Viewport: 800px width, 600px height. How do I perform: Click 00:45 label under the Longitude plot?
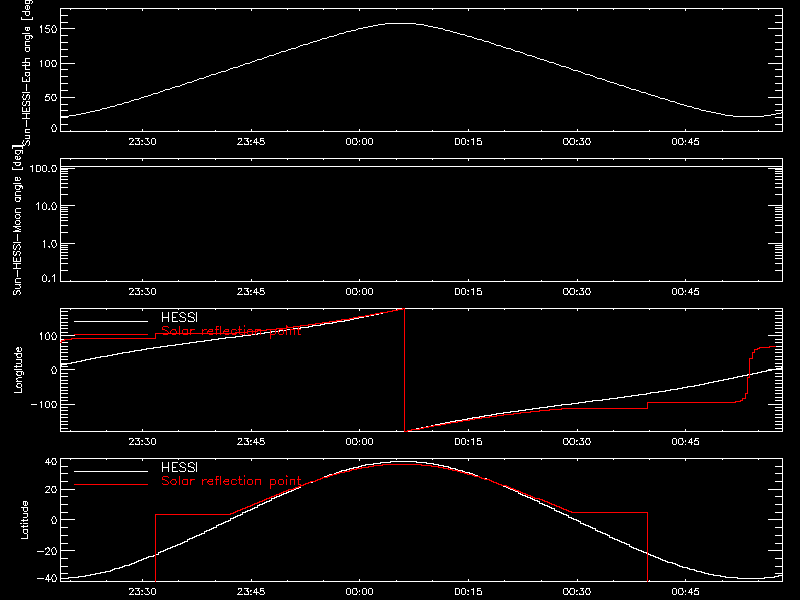tap(686, 441)
